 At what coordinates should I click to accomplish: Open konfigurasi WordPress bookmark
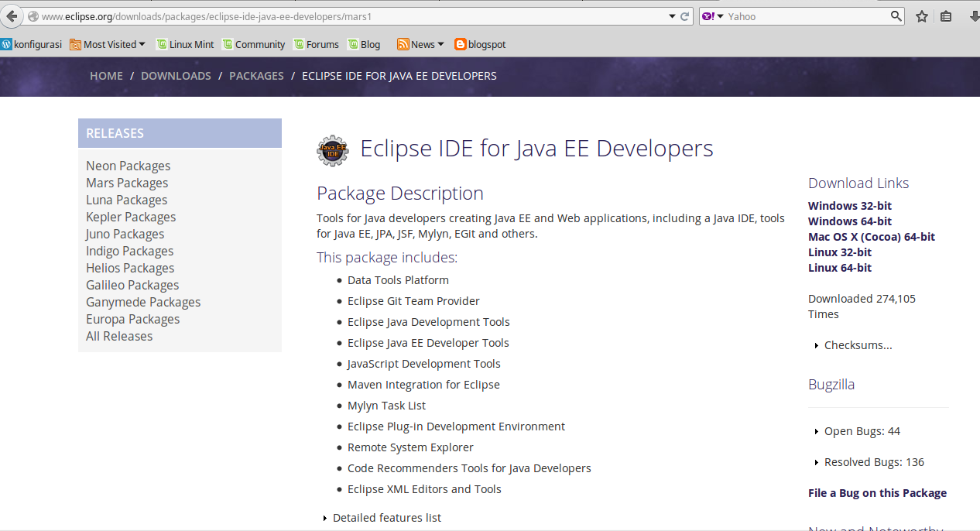pyautogui.click(x=32, y=44)
